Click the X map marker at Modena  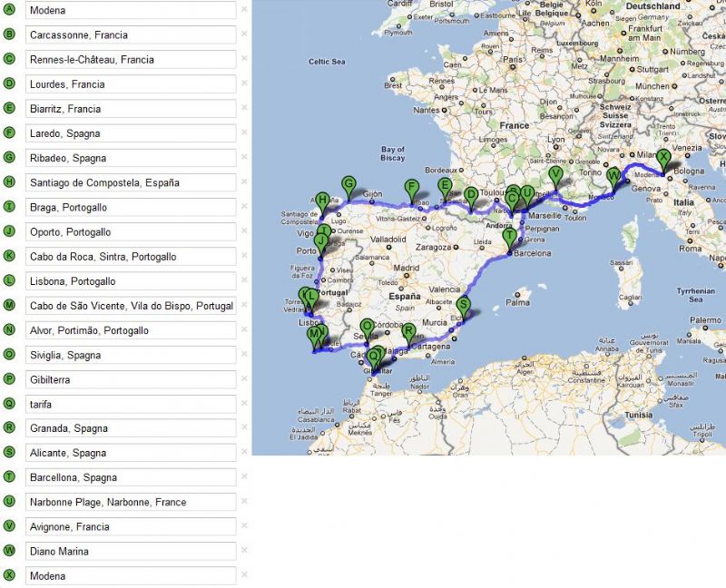663,157
